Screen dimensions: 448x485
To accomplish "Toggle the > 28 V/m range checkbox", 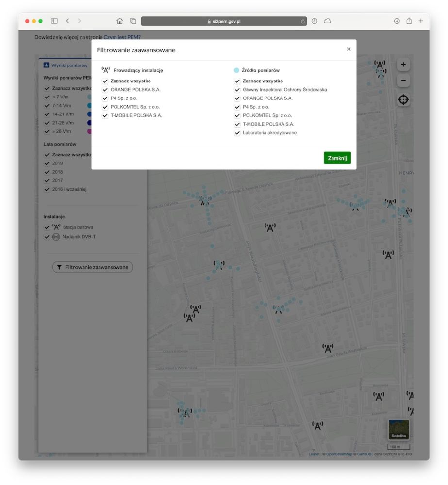I will pyautogui.click(x=47, y=132).
